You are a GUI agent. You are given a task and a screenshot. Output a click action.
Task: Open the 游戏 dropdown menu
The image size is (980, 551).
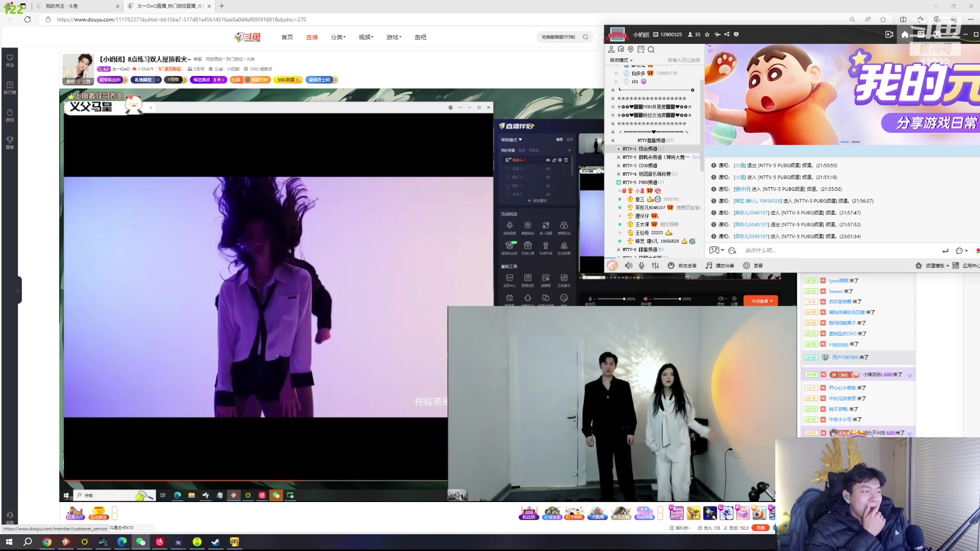(x=394, y=37)
